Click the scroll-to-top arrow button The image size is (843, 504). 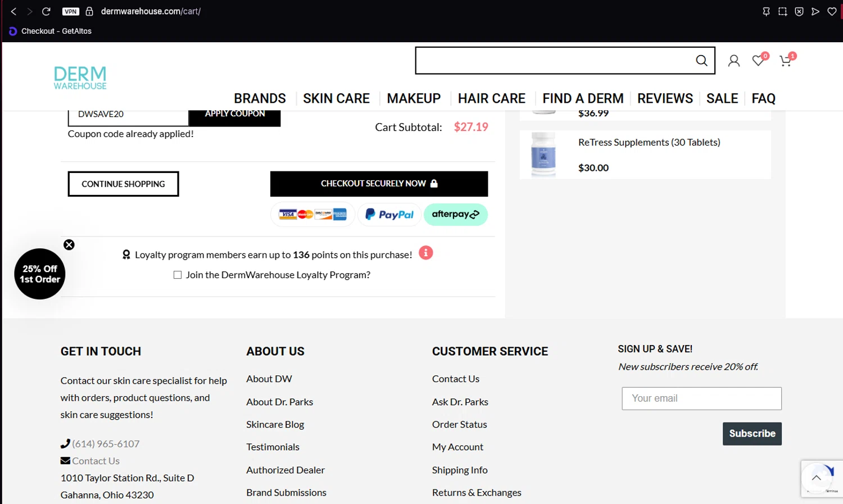[817, 478]
